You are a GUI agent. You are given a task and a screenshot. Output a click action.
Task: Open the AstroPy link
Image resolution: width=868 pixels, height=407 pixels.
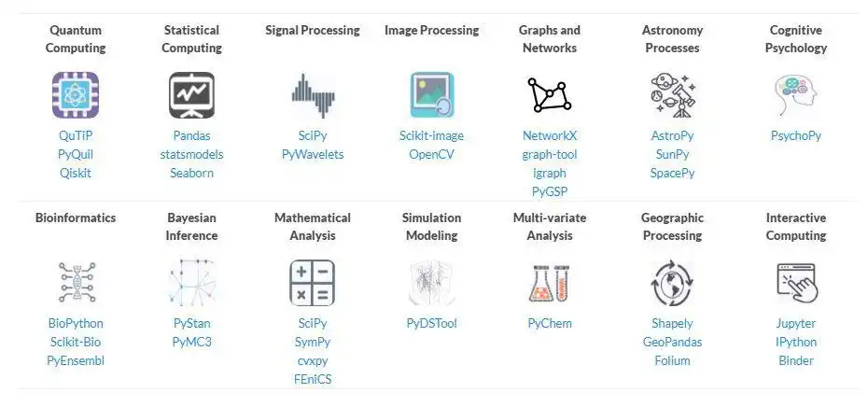click(672, 135)
